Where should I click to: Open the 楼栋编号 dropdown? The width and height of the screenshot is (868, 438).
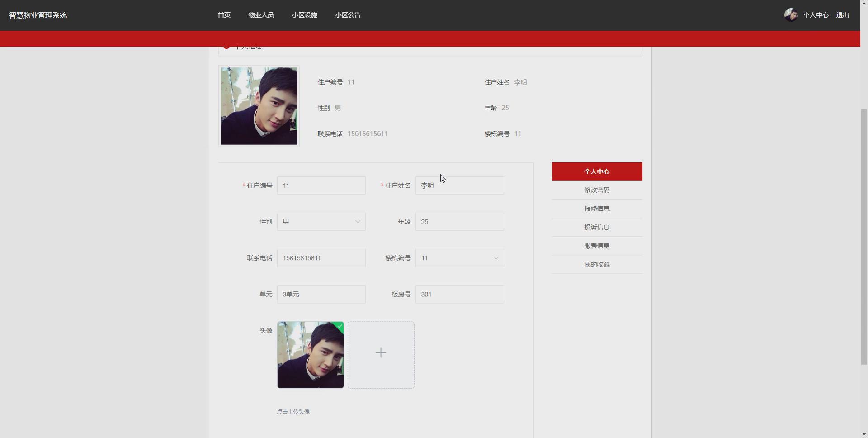[459, 258]
